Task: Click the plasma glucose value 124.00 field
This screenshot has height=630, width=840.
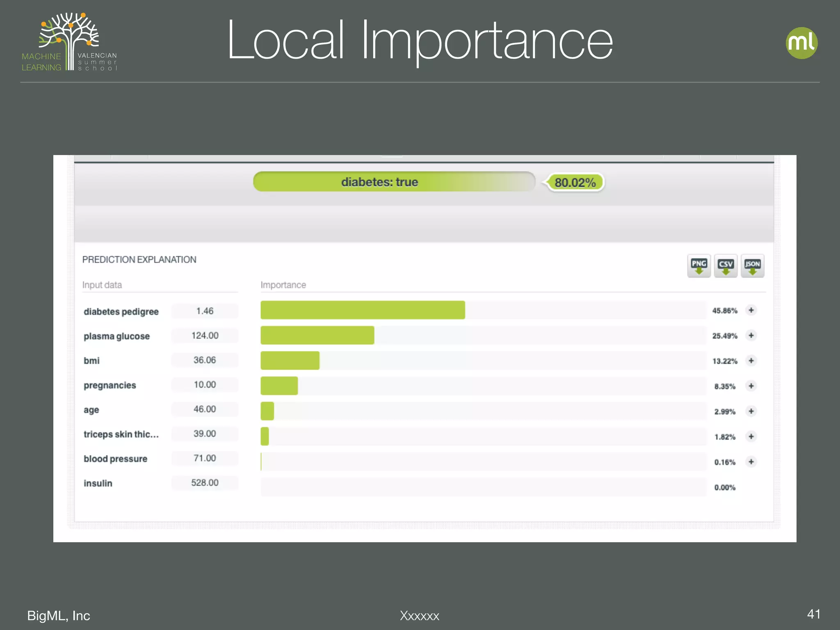Action: [205, 336]
